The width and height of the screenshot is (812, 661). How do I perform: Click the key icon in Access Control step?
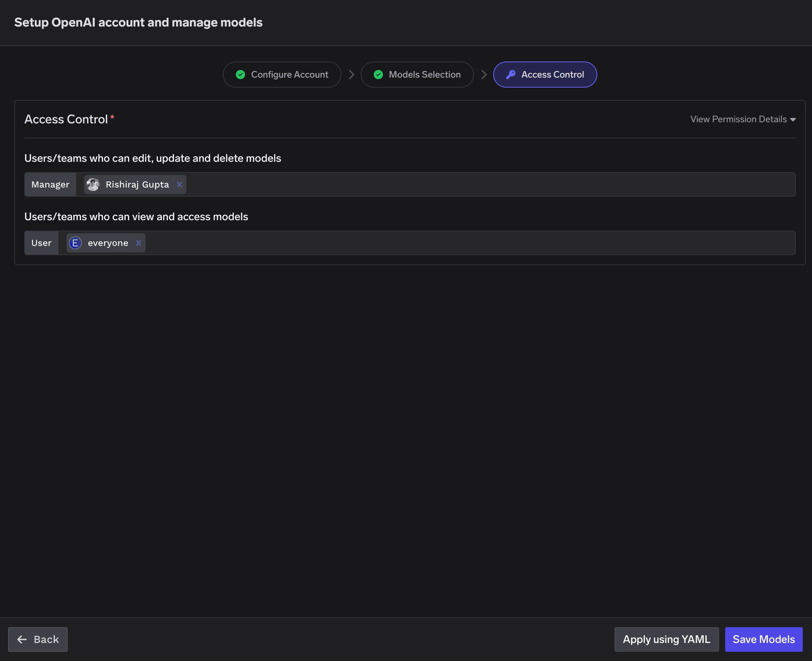[511, 75]
